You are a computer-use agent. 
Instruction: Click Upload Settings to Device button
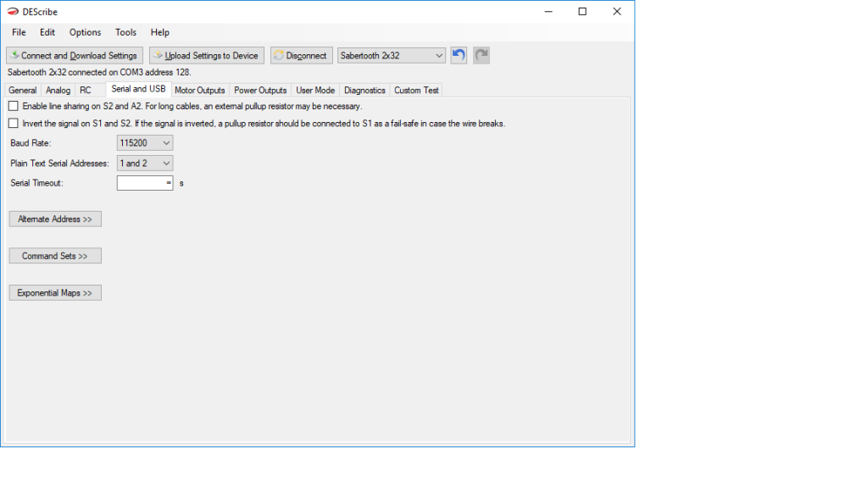point(207,55)
